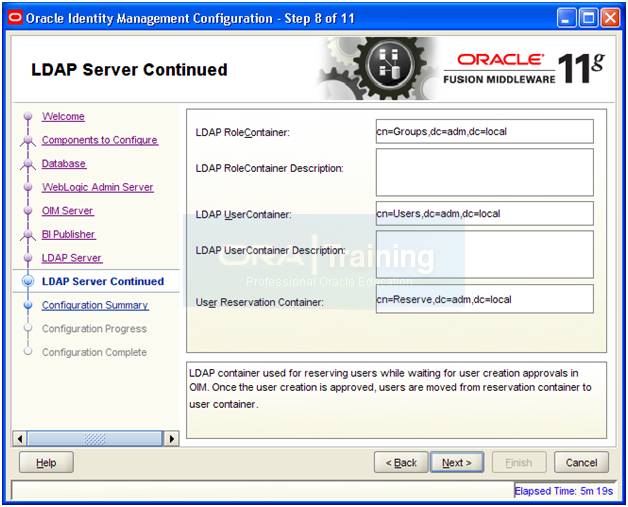Click the right arrow of steps scrollbar
Image resolution: width=628 pixels, height=507 pixels.
click(171, 439)
